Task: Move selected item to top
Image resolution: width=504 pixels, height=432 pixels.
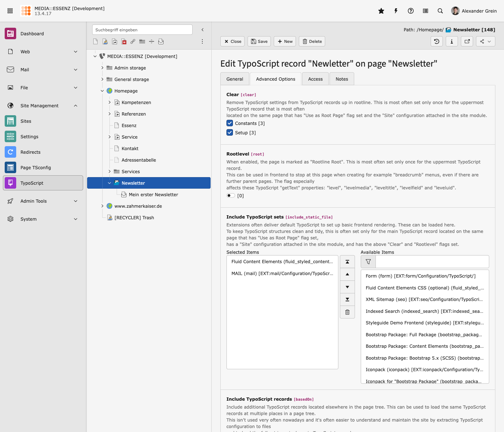Action: click(x=347, y=262)
